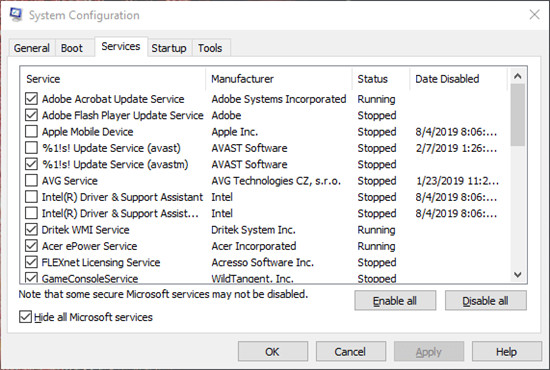Screen dimensions: 550x370
Task: Click the Disable all button
Action: click(x=485, y=301)
